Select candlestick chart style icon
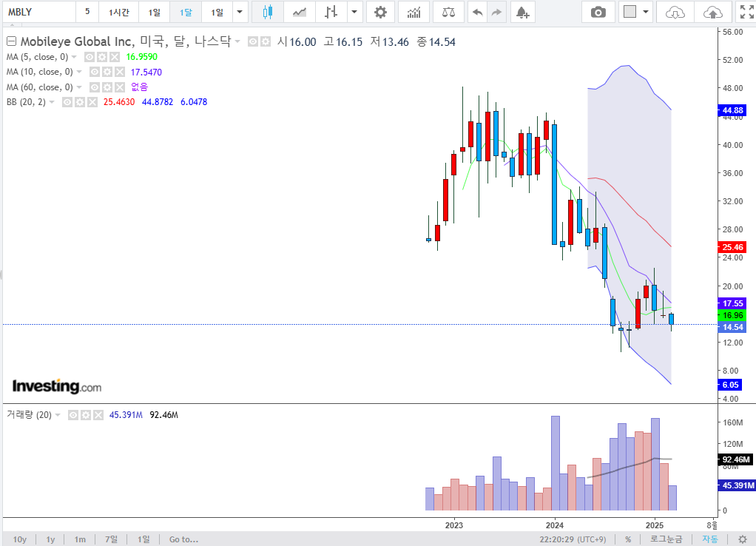 pyautogui.click(x=268, y=12)
